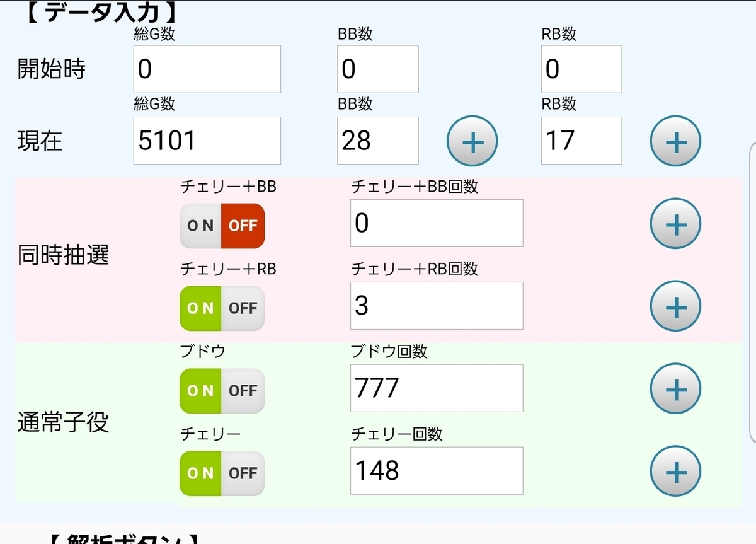Click the 現在 RB数 field showing 17
This screenshot has width=756, height=544.
click(581, 141)
